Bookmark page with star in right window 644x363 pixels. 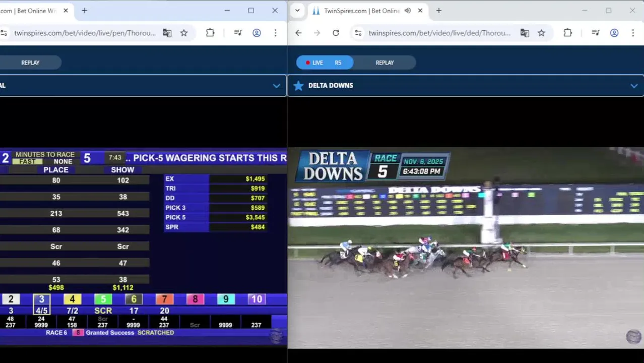click(x=541, y=33)
